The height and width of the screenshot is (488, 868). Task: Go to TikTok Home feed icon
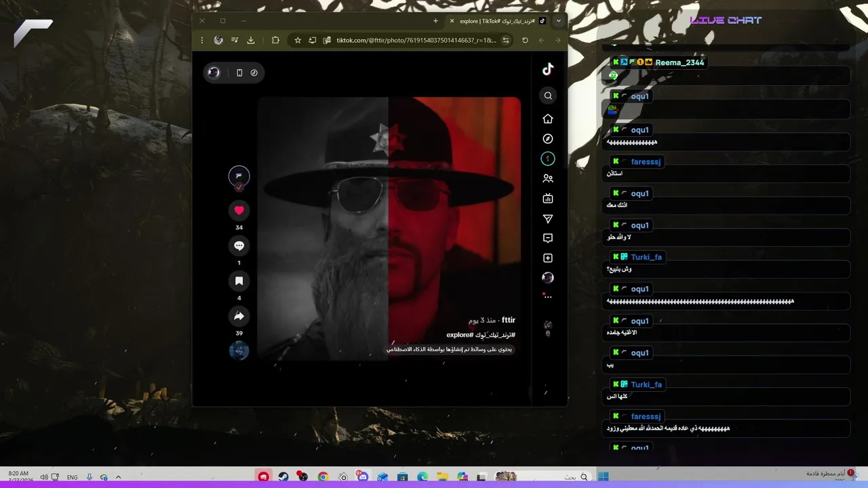548,119
